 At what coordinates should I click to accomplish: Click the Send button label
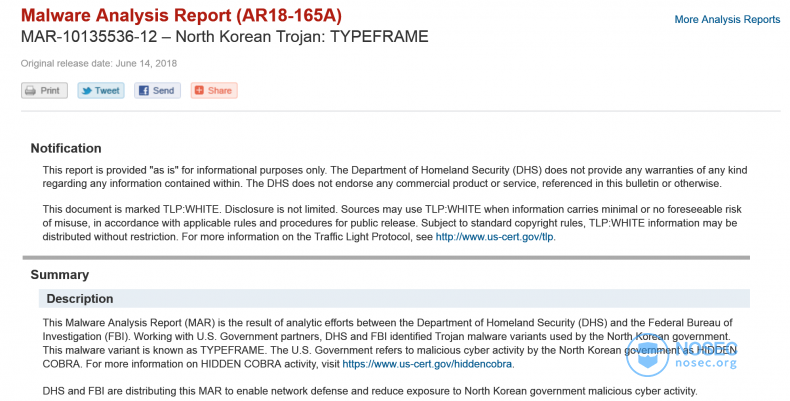pos(163,91)
